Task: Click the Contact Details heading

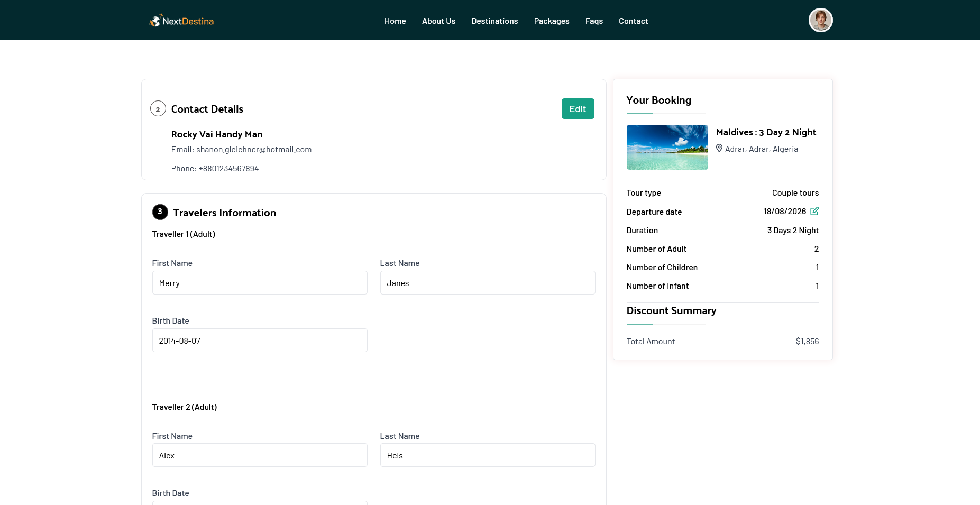Action: 207,109
